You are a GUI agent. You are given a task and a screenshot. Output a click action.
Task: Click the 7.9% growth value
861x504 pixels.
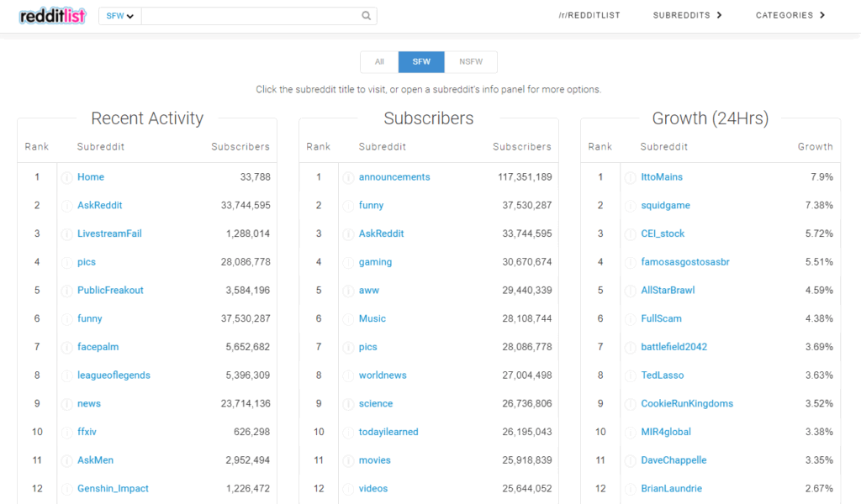pos(821,177)
